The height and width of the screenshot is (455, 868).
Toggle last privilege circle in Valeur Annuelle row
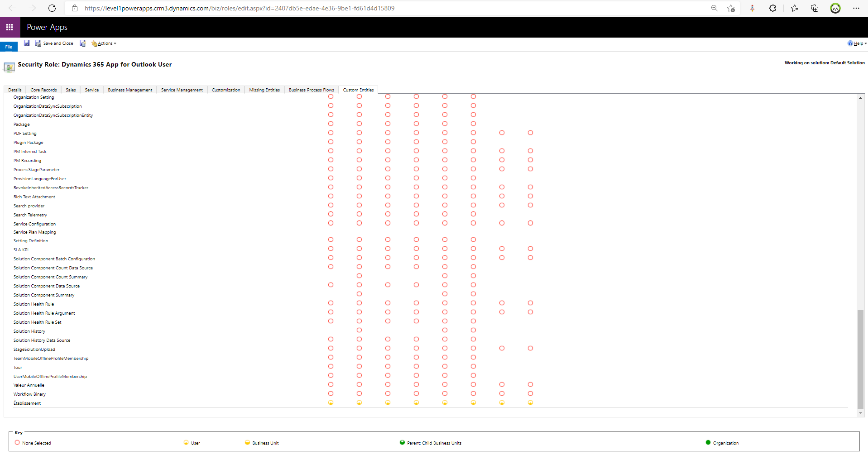(x=530, y=384)
